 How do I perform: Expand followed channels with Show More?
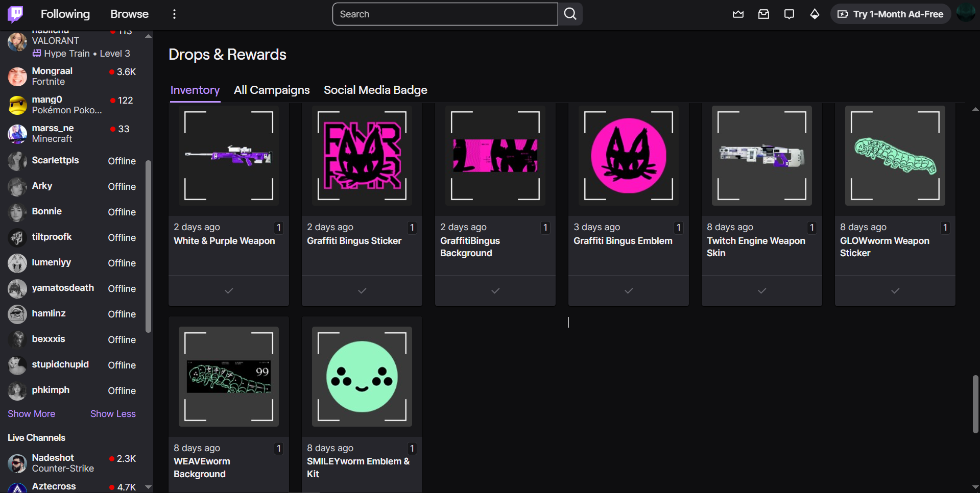pyautogui.click(x=31, y=414)
